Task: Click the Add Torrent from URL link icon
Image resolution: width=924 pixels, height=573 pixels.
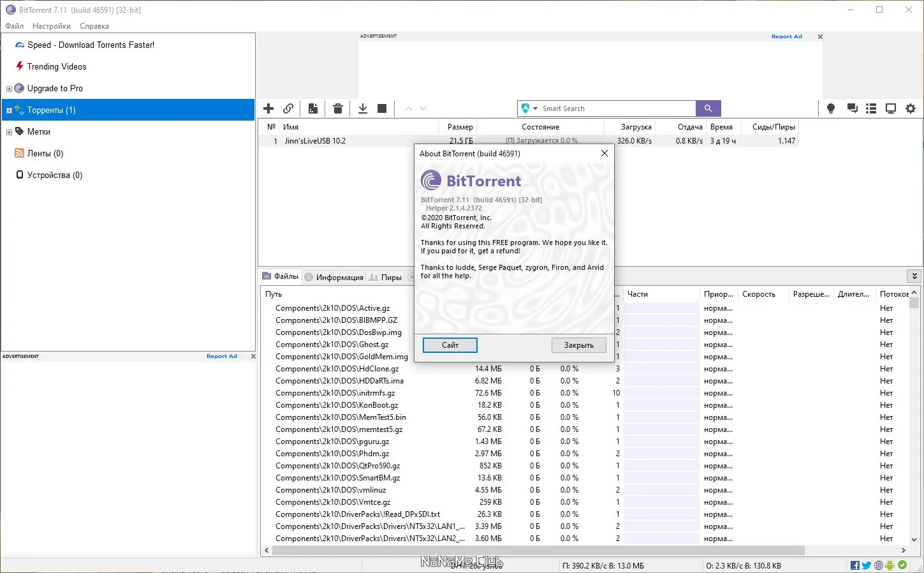Action: 288,108
